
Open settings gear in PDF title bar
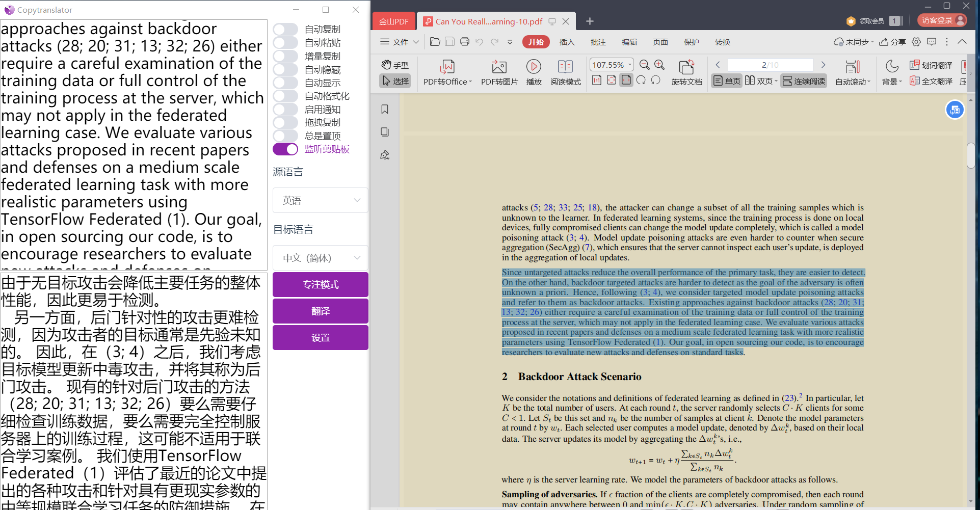coord(916,42)
